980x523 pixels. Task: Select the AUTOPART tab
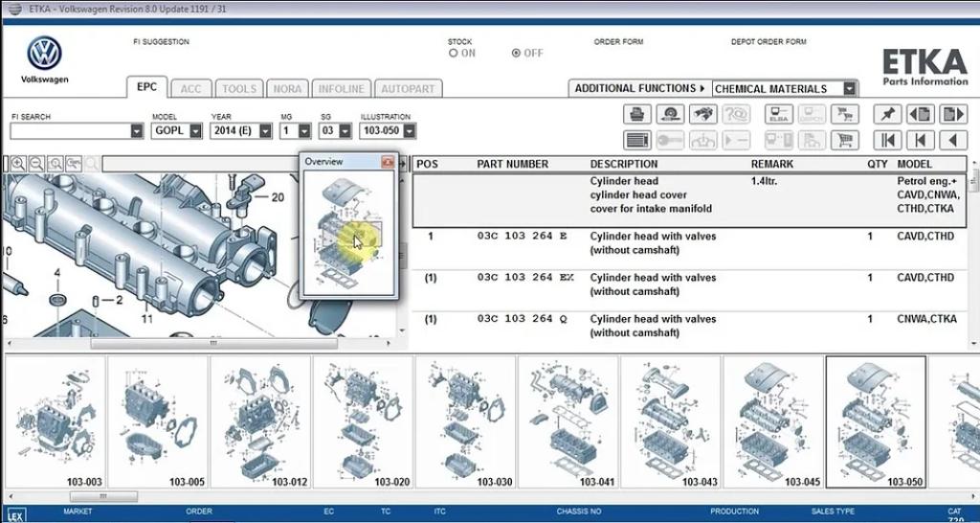[408, 89]
